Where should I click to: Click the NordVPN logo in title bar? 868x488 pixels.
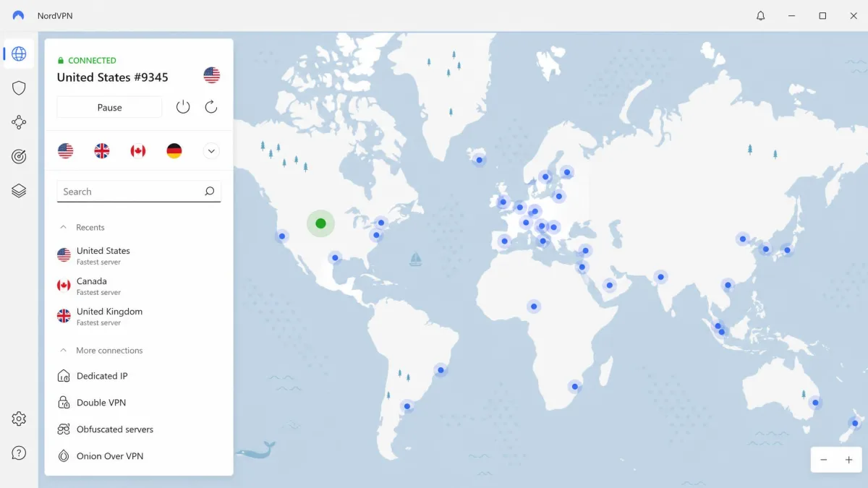point(19,15)
